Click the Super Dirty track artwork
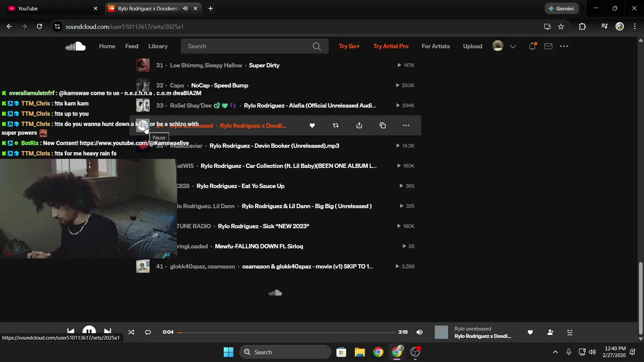The height and width of the screenshot is (362, 644). [143, 65]
